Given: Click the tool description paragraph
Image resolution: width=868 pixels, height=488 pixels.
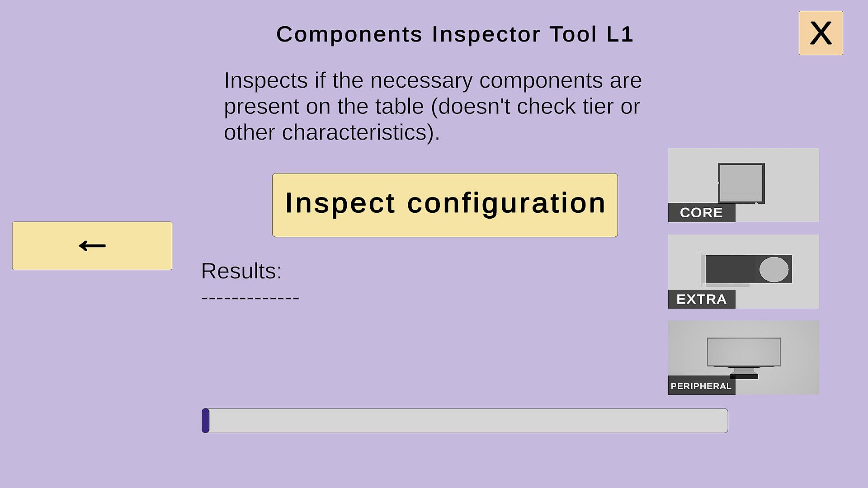Looking at the screenshot, I should (x=433, y=106).
